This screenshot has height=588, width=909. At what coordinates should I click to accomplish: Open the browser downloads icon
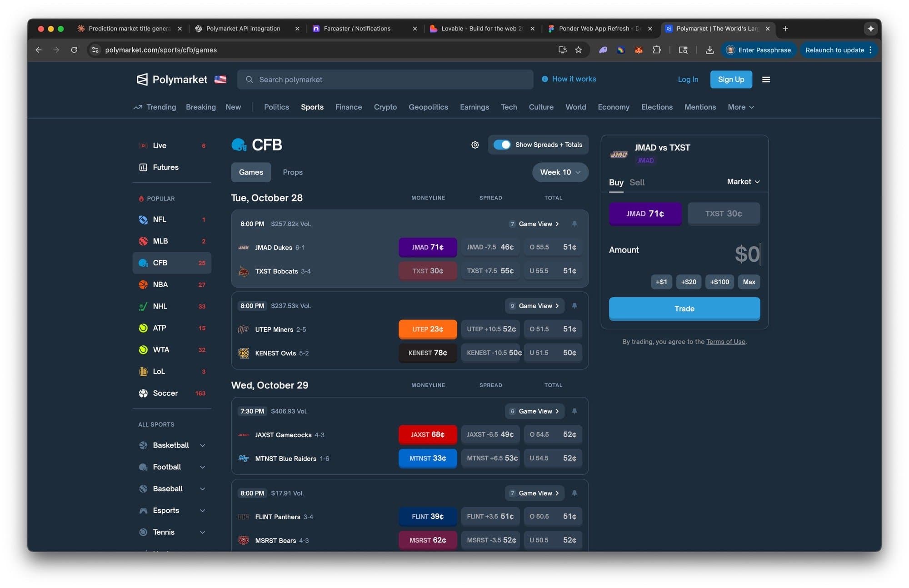click(x=709, y=50)
